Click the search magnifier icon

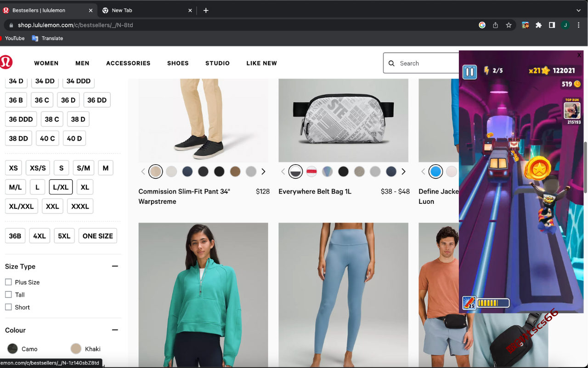pos(391,63)
